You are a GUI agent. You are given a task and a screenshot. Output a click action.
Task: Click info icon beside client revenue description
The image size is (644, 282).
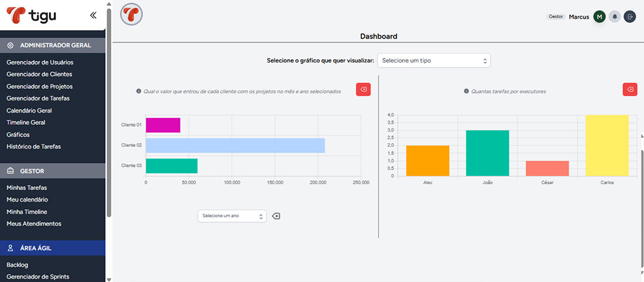pos(138,91)
